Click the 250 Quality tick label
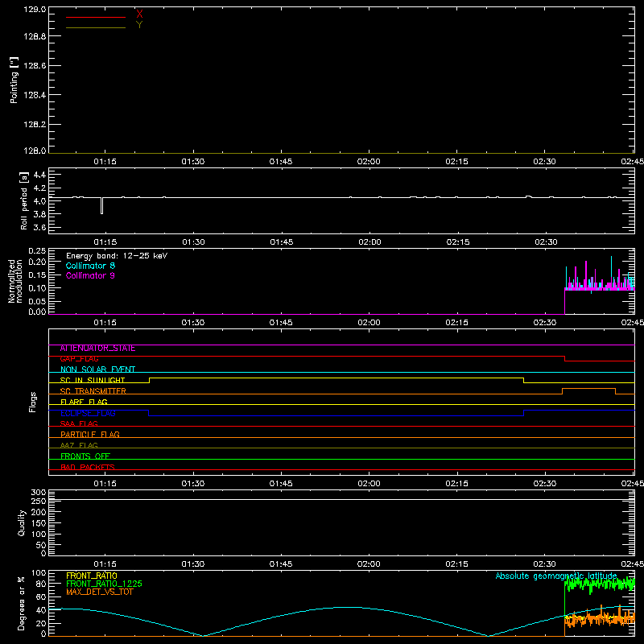 (x=39, y=502)
